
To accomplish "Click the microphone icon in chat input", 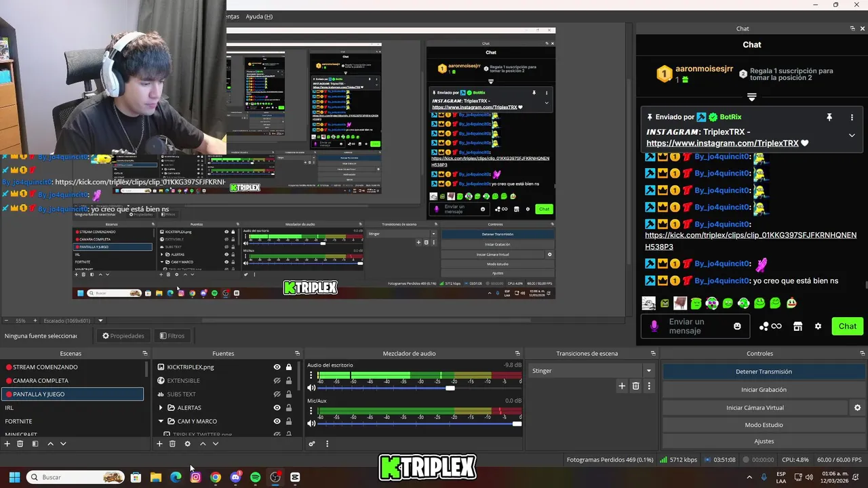I will coord(654,326).
